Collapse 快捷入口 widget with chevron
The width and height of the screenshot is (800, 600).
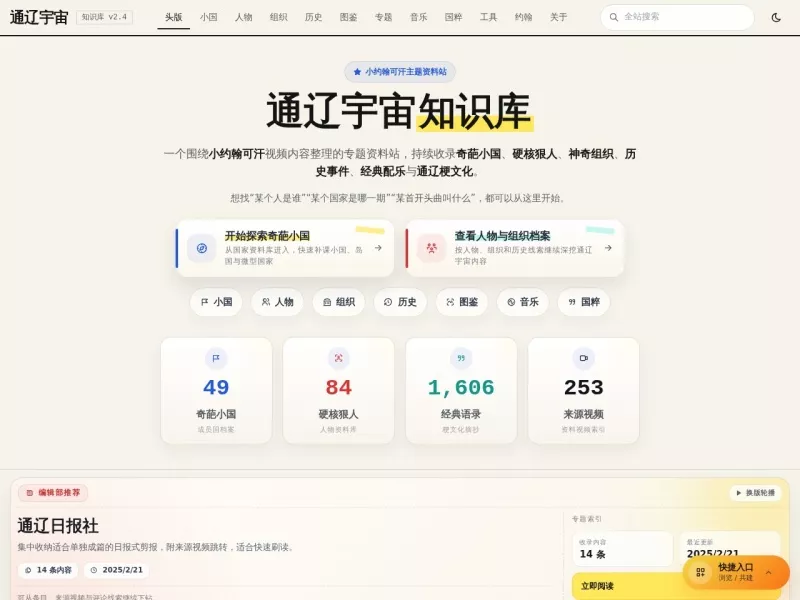tap(768, 572)
